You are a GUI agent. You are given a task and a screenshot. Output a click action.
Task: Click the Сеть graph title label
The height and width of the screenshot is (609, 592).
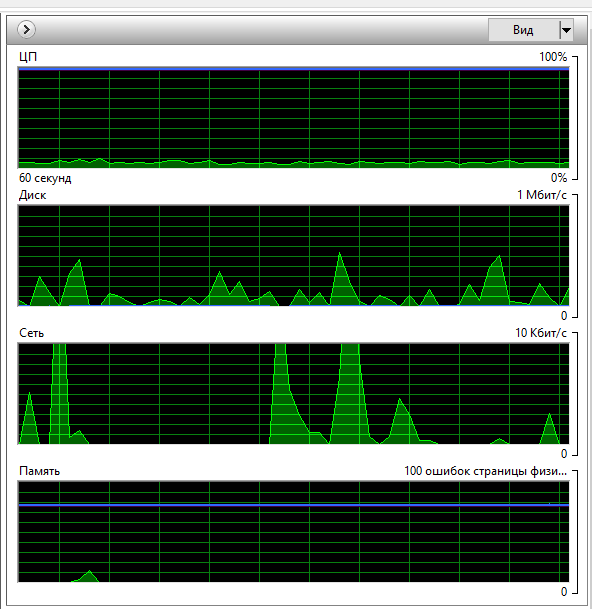[x=31, y=333]
